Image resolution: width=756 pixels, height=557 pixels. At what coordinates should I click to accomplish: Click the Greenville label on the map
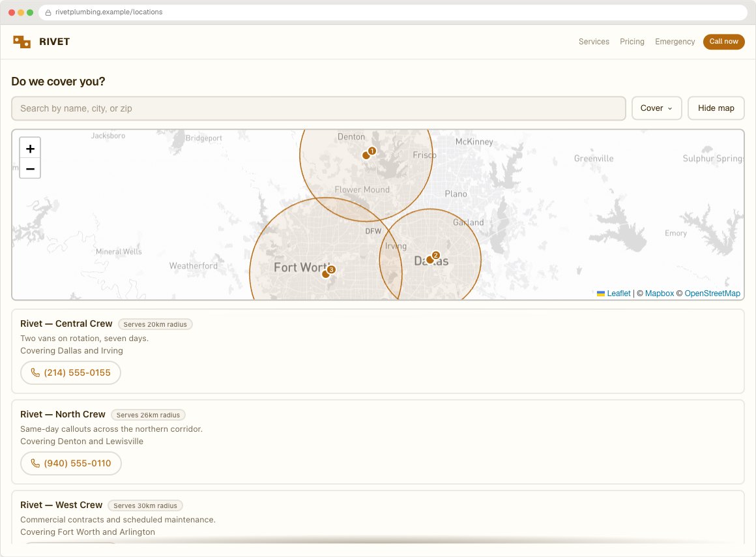tap(594, 158)
